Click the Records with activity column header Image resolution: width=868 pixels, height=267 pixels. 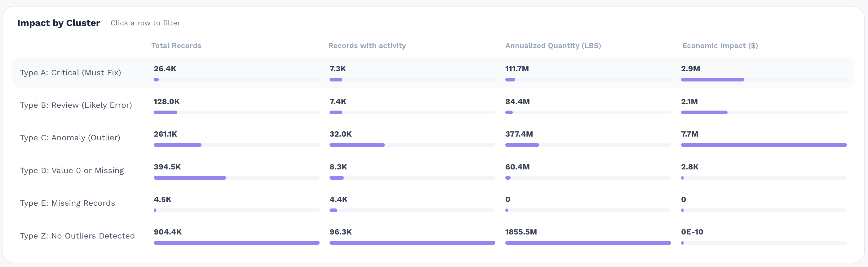point(367,46)
